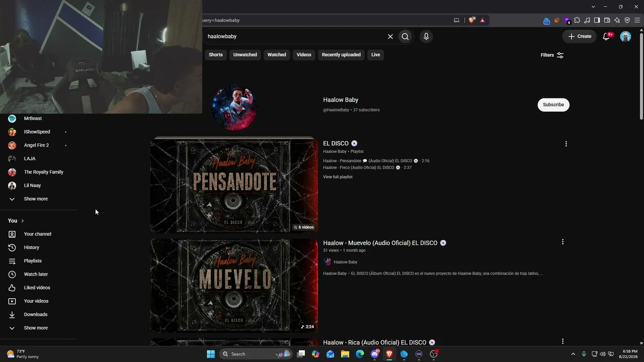Open more options for Muevelo video

562,242
